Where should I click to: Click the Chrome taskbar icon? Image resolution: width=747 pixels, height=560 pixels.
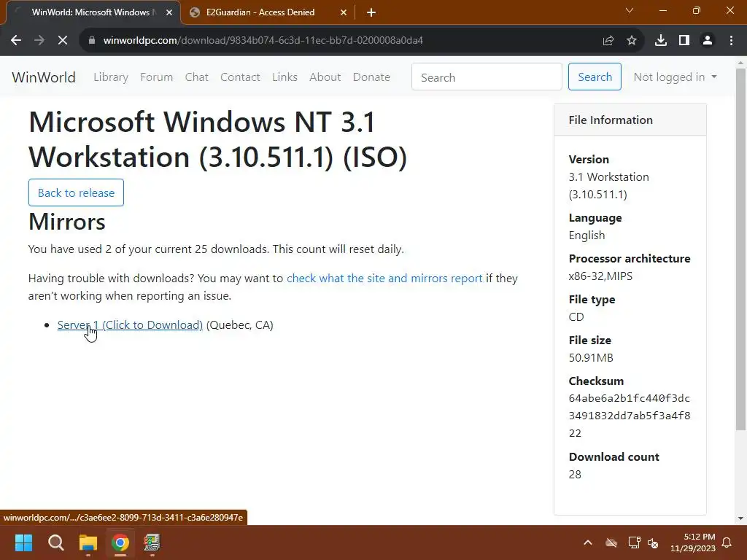coord(120,542)
